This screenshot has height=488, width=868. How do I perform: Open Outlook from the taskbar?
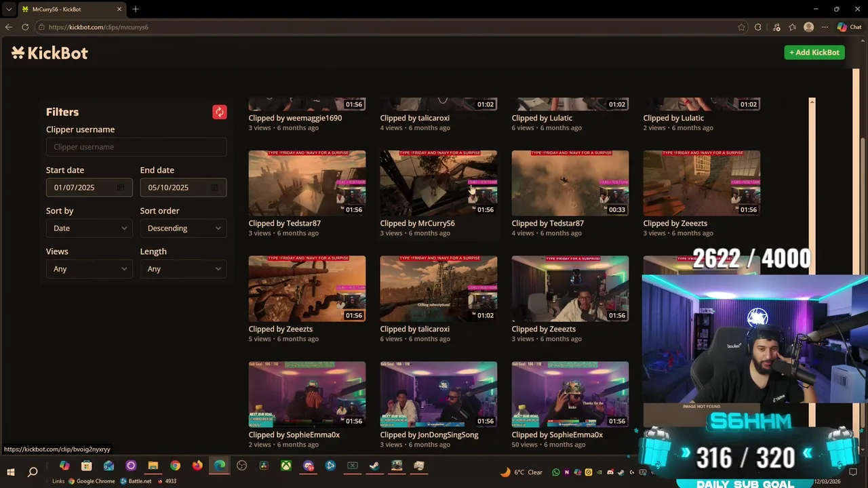point(108,466)
